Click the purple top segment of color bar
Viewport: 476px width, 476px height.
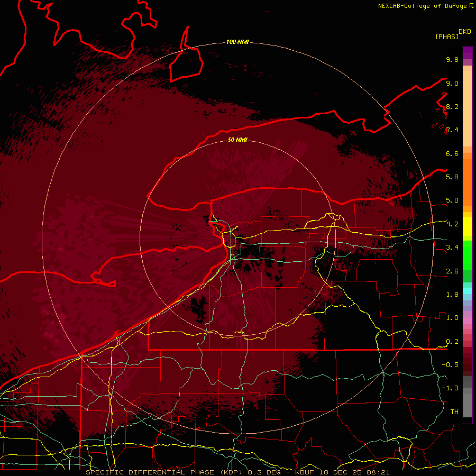pyautogui.click(x=467, y=53)
